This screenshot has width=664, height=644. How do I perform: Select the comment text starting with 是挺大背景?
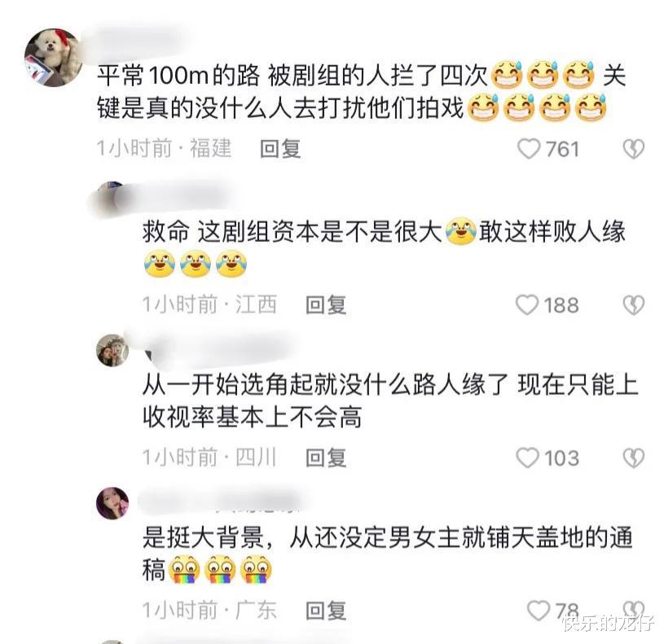click(388, 554)
